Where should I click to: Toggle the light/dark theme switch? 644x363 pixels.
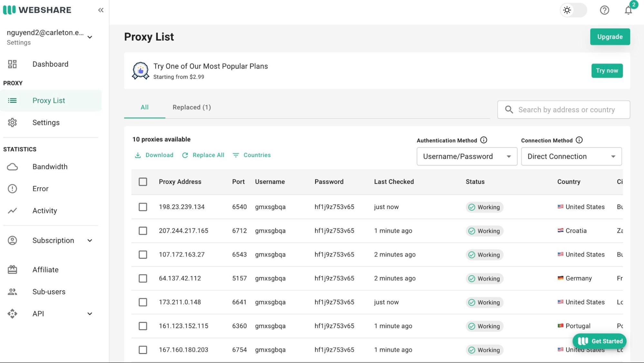[x=573, y=10]
